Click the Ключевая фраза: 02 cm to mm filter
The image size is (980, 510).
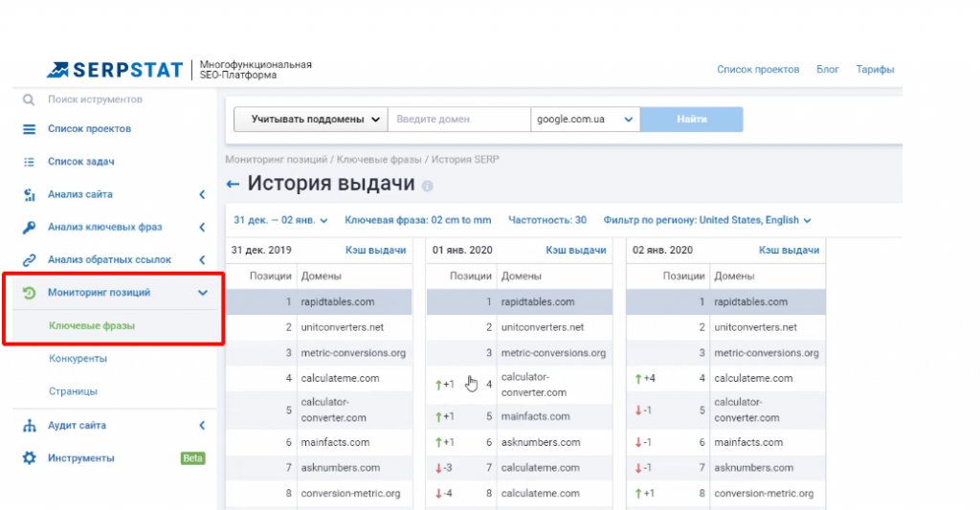tap(418, 220)
